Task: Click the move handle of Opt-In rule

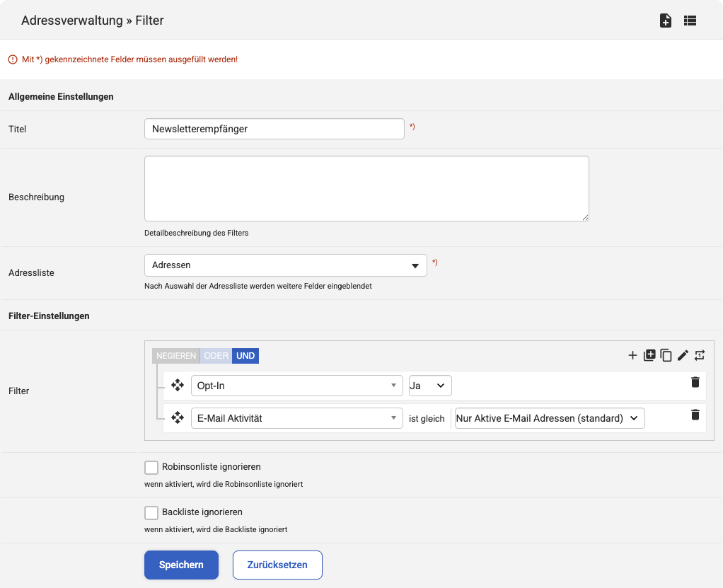Action: pyautogui.click(x=178, y=385)
